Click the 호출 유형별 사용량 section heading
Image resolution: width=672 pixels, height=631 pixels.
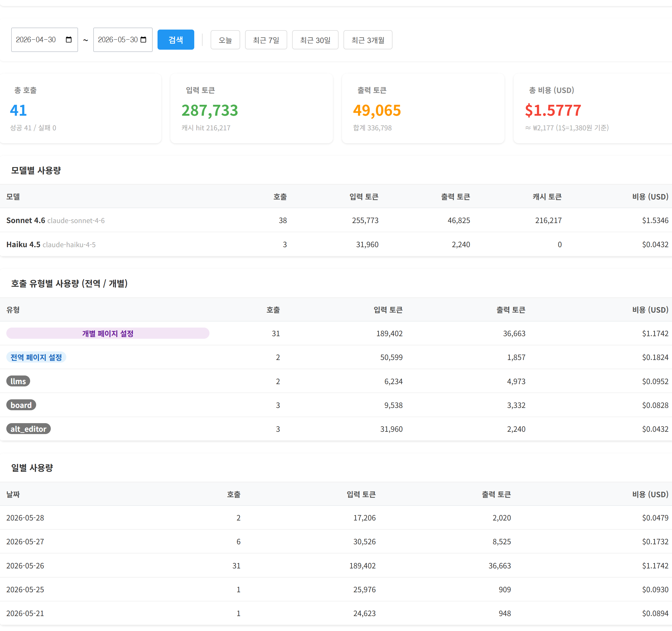pyautogui.click(x=69, y=283)
